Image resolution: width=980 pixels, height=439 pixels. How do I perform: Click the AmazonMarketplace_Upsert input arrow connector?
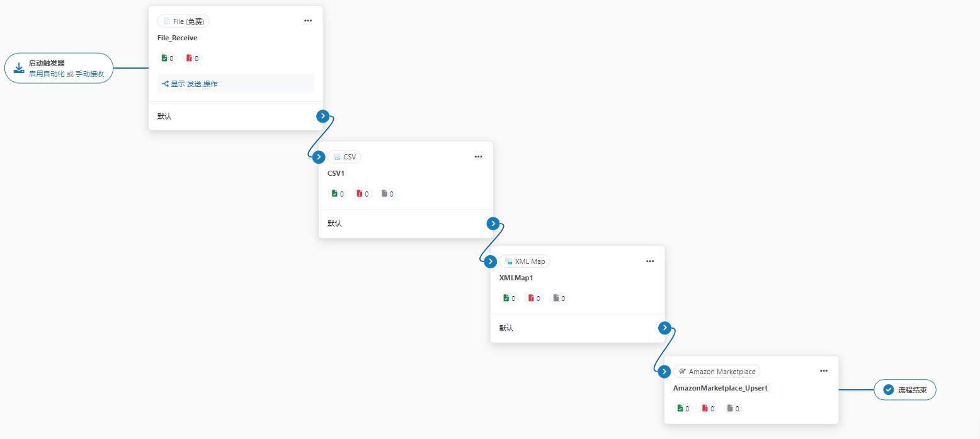pyautogui.click(x=664, y=372)
